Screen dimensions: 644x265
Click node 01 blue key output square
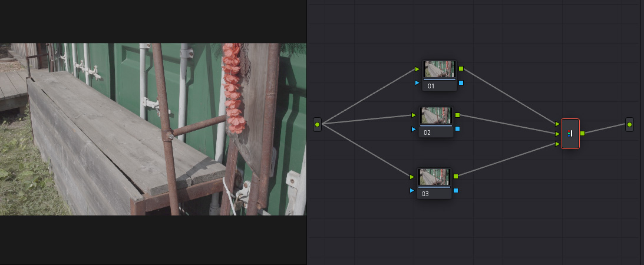pos(461,83)
